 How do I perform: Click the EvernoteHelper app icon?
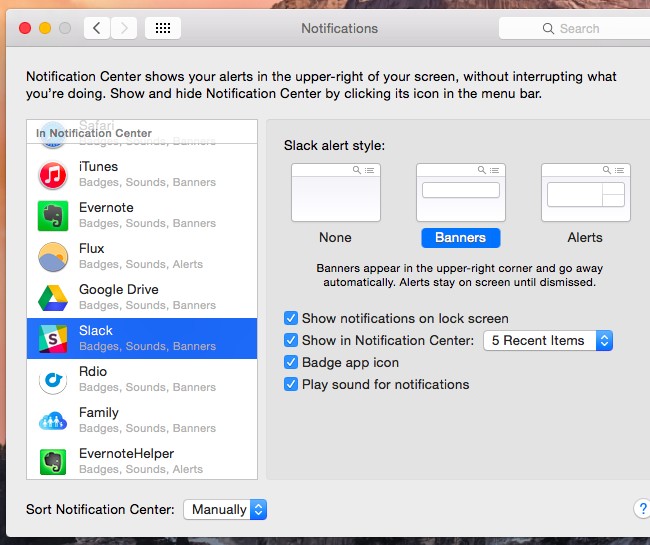click(53, 462)
